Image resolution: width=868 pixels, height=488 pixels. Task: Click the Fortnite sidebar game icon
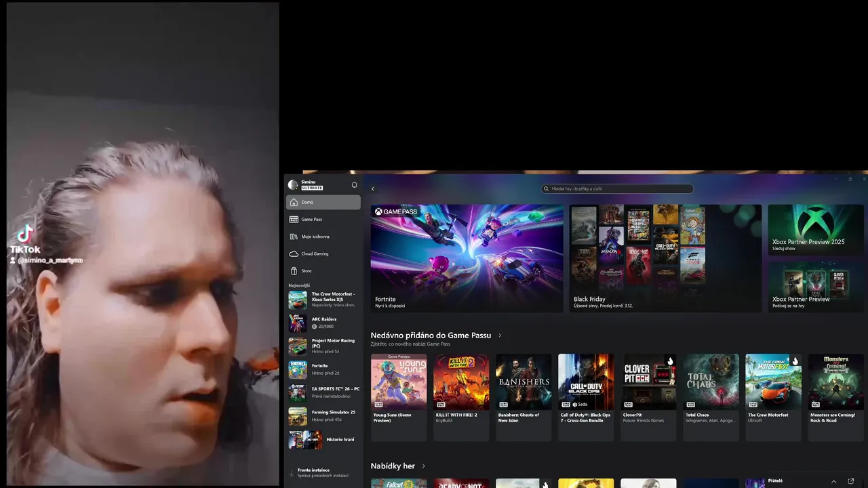[298, 369]
